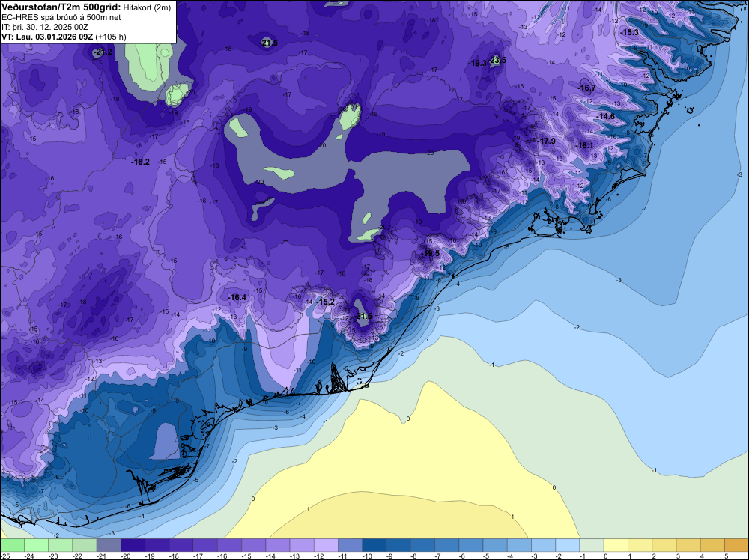Pick the dark purple -20 legend swatch
The image size is (749, 560).
[x=133, y=545]
